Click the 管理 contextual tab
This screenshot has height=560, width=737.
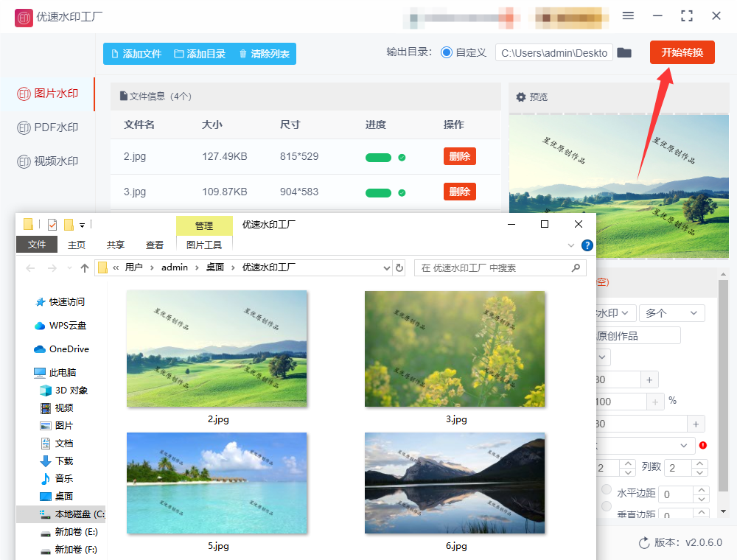click(204, 225)
